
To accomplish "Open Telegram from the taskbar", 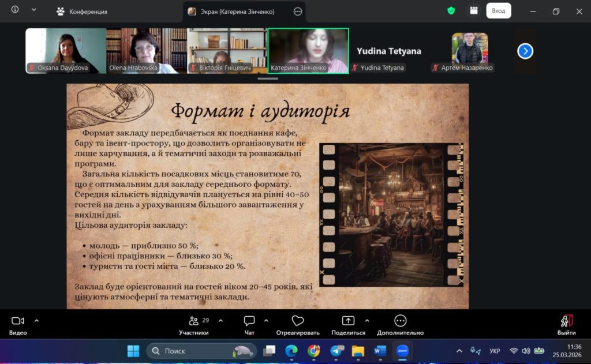I will (x=336, y=351).
